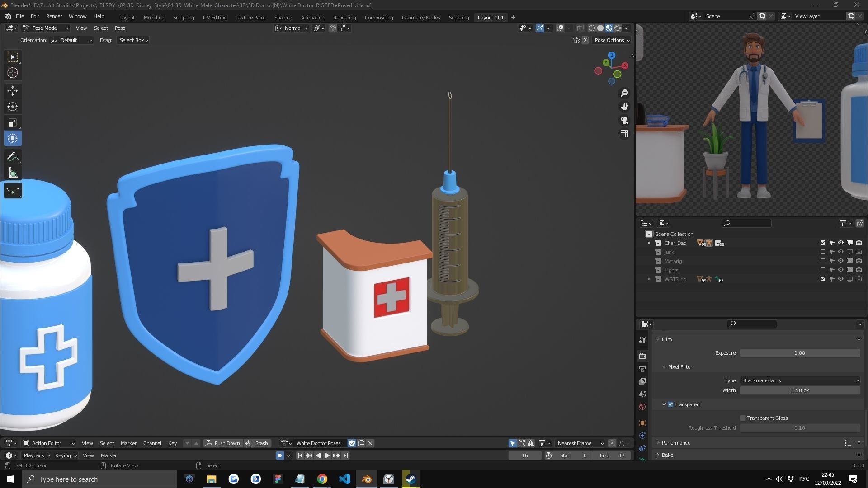Open the Render menu
Image resolution: width=868 pixels, height=488 pixels.
pyautogui.click(x=54, y=16)
